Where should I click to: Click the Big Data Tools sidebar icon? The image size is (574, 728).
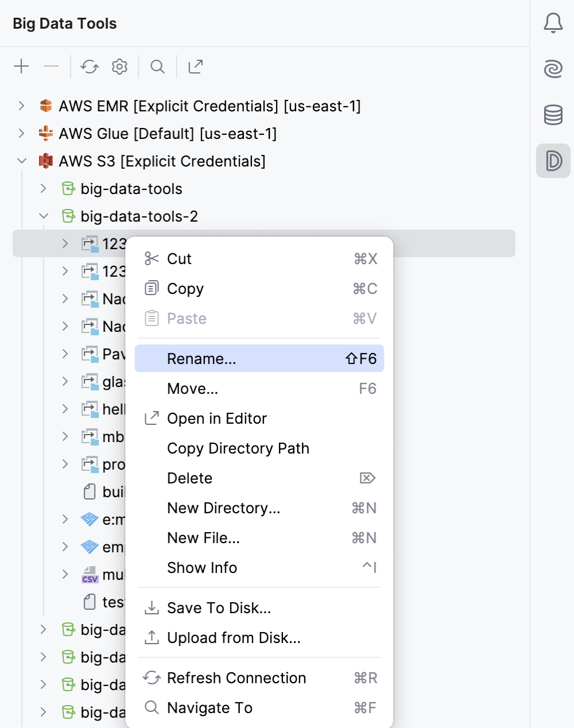(553, 161)
